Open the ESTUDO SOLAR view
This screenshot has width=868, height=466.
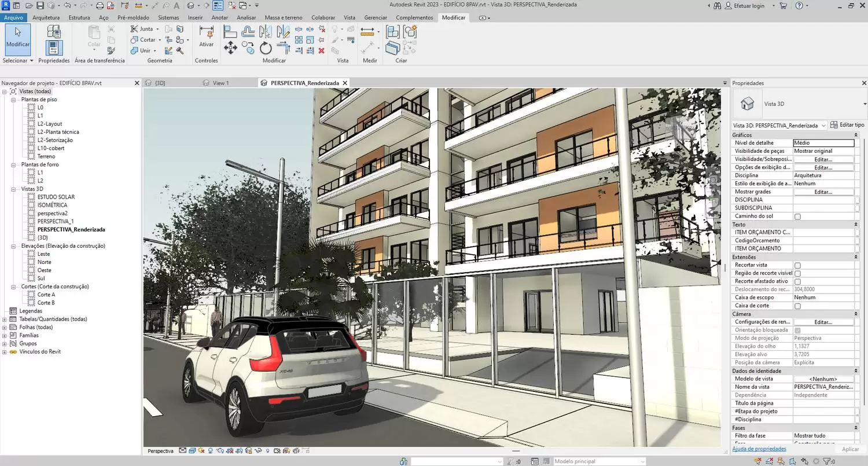click(x=56, y=197)
